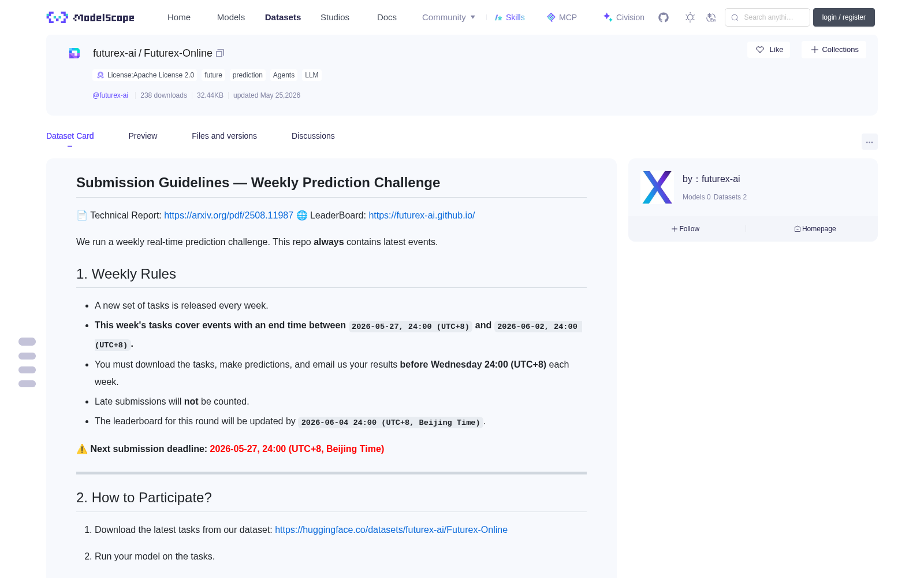This screenshot has height=578, width=924.
Task: Select the Dataset Card tab
Action: (70, 136)
